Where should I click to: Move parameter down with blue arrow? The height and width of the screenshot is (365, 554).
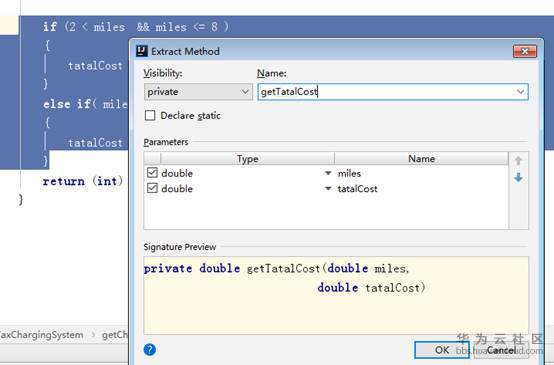click(x=518, y=177)
